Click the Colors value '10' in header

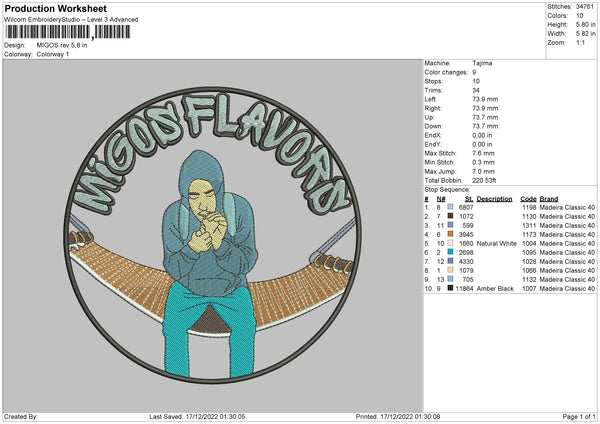[x=580, y=16]
